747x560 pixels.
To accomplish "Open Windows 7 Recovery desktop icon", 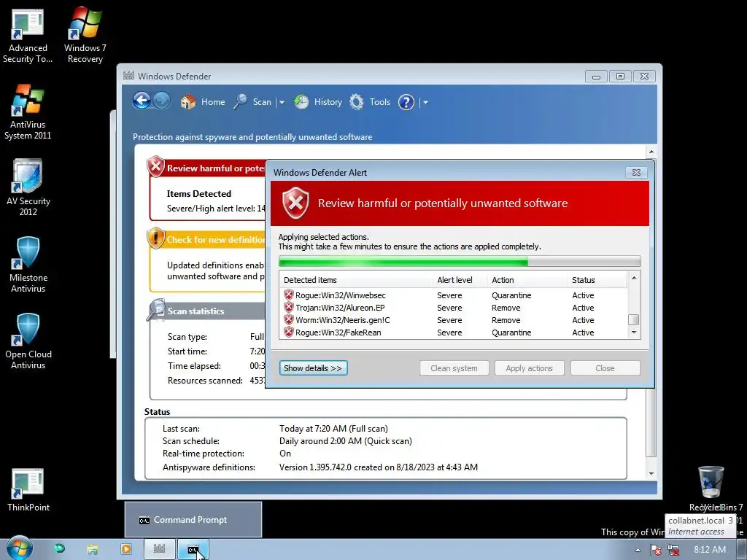I will pyautogui.click(x=85, y=35).
